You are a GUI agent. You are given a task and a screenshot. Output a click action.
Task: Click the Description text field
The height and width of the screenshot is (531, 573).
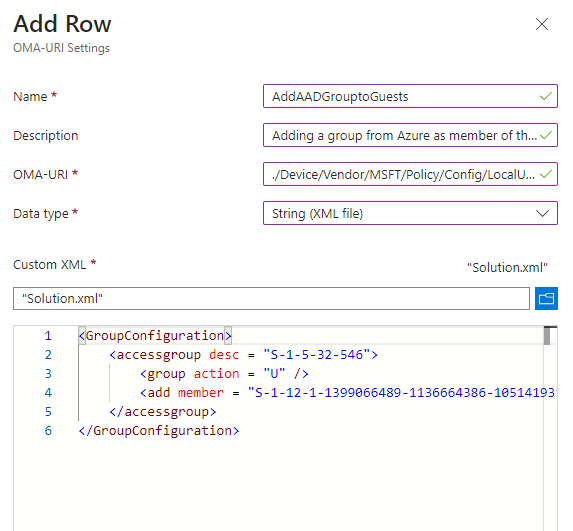(x=410, y=135)
